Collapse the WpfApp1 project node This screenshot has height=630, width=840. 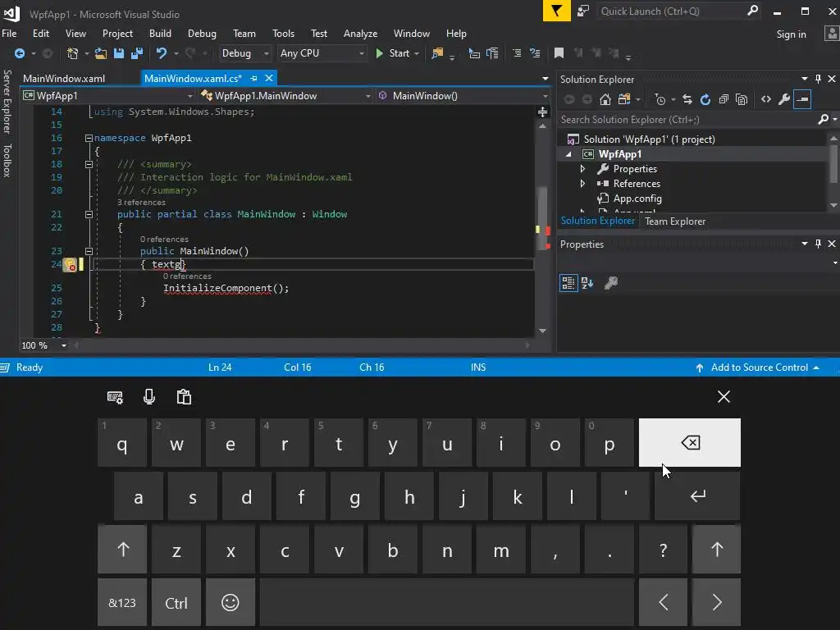(x=568, y=154)
